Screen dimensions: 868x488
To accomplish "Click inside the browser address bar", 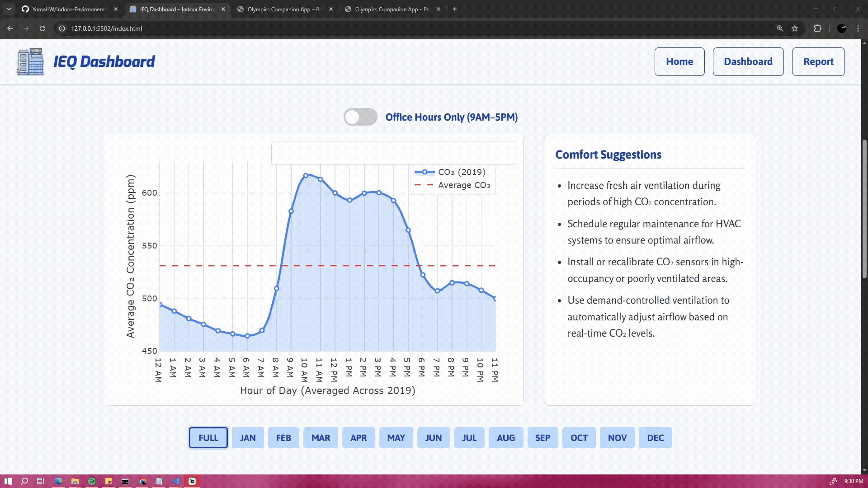I will [181, 28].
